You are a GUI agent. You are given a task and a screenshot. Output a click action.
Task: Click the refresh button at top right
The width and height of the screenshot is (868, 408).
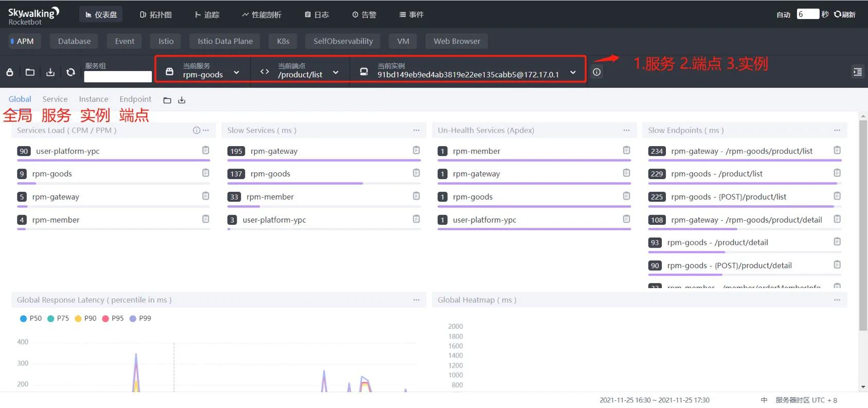pos(844,14)
